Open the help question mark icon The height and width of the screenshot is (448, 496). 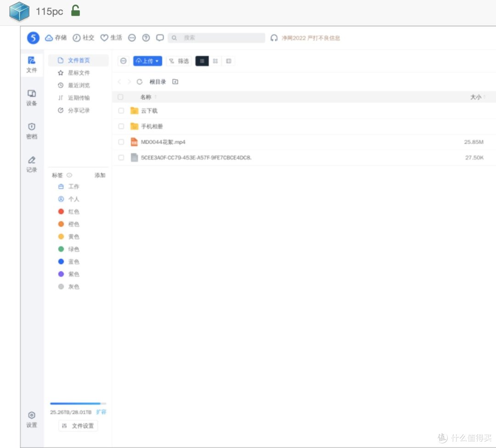[x=146, y=38]
